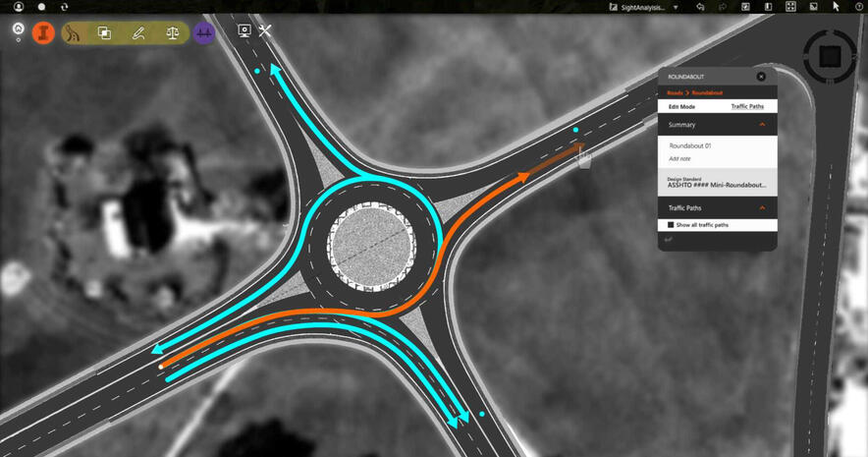Click the Roads breadcrumb link

click(675, 92)
